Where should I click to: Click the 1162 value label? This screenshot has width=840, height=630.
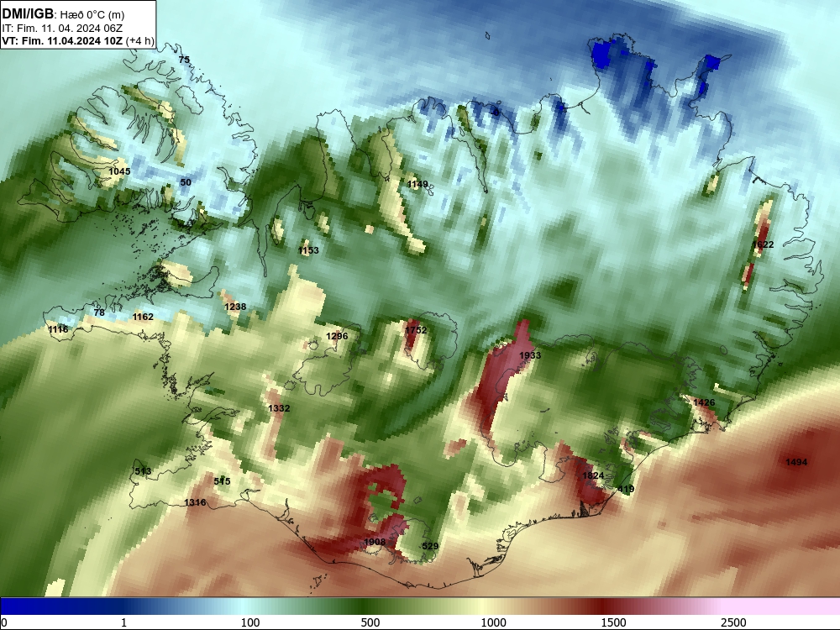[x=143, y=317]
